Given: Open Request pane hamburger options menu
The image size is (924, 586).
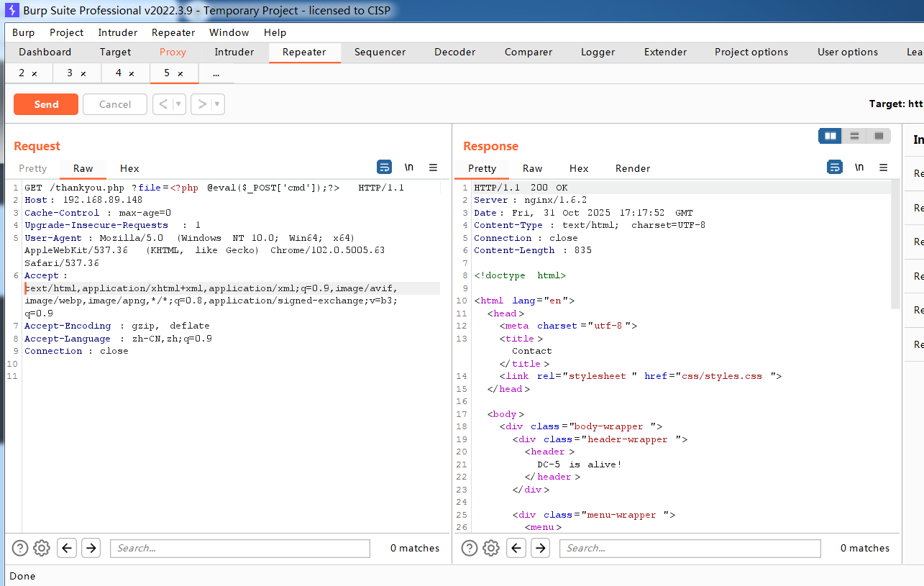Looking at the screenshot, I should 433,168.
